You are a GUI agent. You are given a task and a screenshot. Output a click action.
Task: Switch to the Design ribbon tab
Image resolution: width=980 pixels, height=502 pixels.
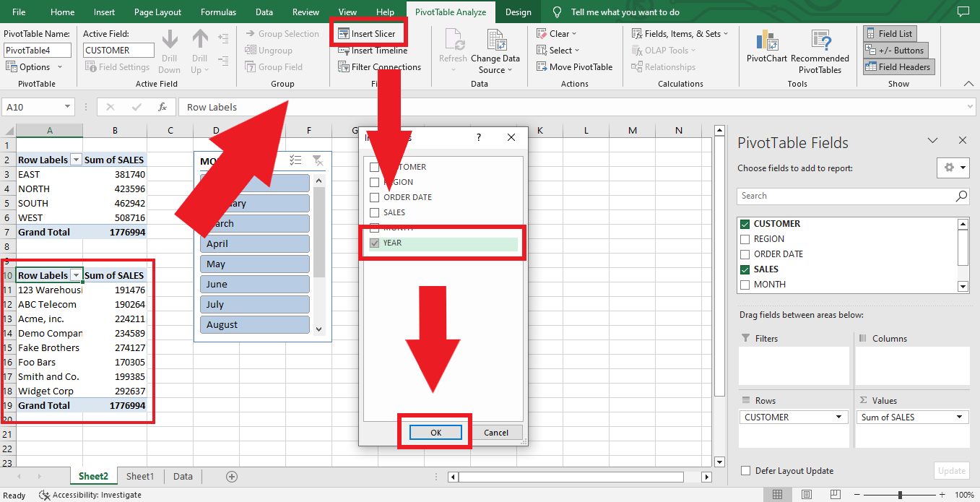[519, 12]
